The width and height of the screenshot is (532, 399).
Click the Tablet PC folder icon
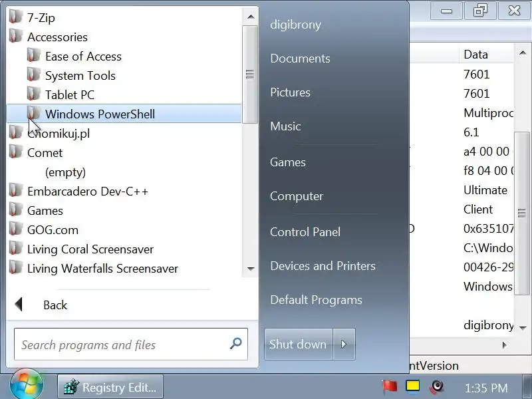34,94
